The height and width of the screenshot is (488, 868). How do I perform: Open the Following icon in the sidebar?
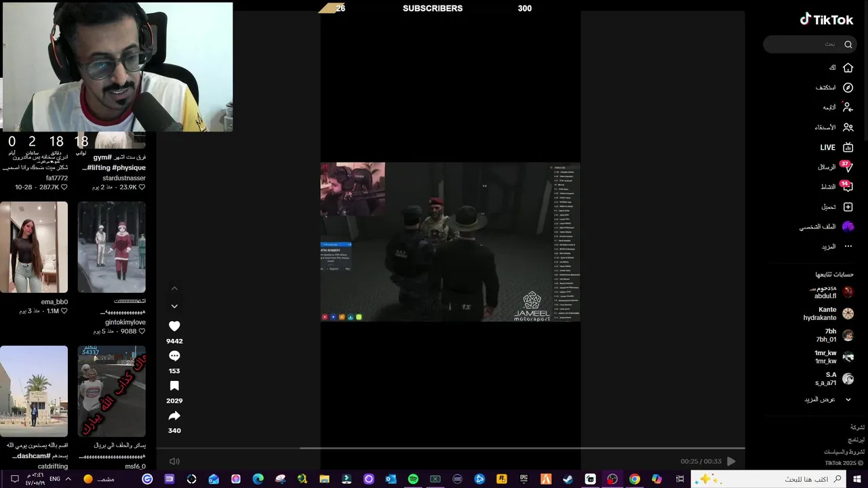848,107
